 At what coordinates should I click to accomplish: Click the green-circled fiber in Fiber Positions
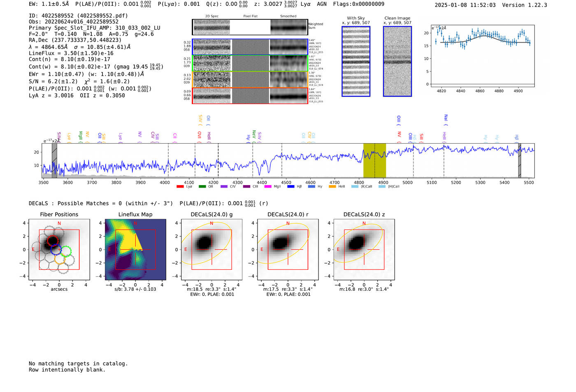pyautogui.click(x=66, y=251)
